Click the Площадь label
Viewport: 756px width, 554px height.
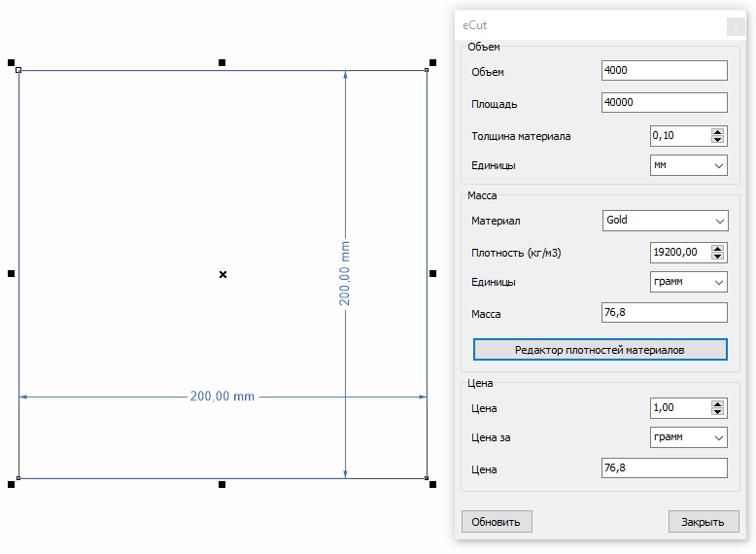(495, 104)
